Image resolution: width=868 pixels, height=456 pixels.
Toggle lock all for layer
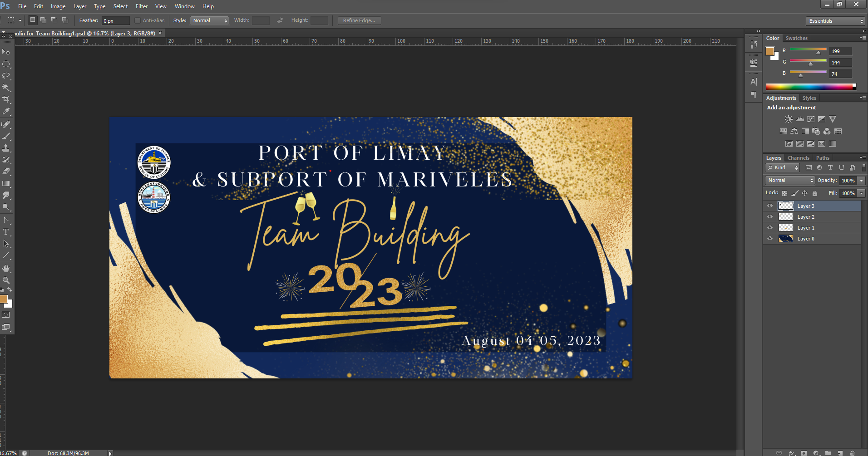point(815,193)
